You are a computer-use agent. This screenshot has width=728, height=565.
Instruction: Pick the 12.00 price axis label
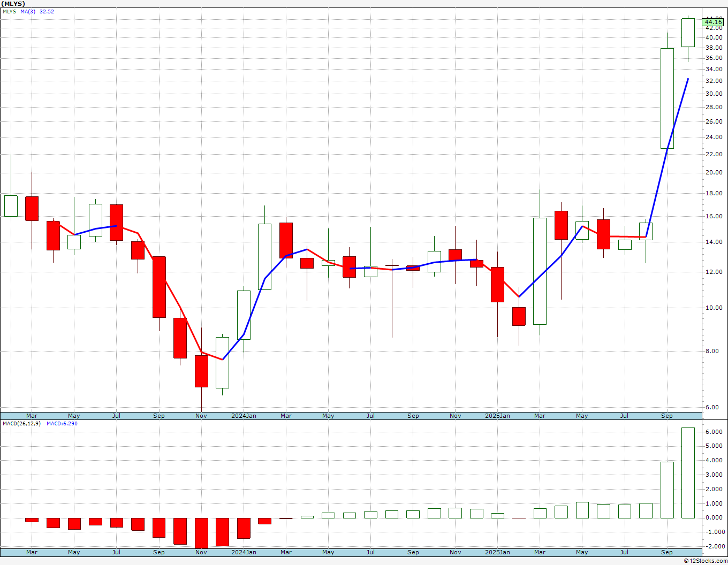tap(714, 272)
